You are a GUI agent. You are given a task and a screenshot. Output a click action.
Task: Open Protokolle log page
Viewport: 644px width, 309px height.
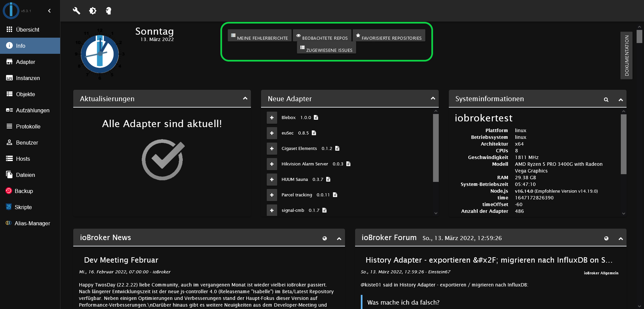(30, 126)
